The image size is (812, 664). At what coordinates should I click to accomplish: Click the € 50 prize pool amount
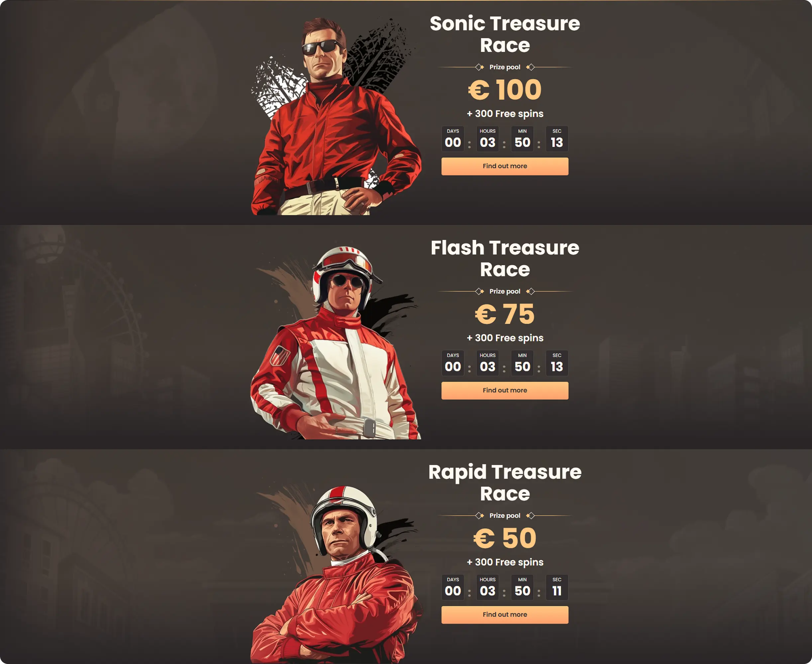(x=505, y=538)
